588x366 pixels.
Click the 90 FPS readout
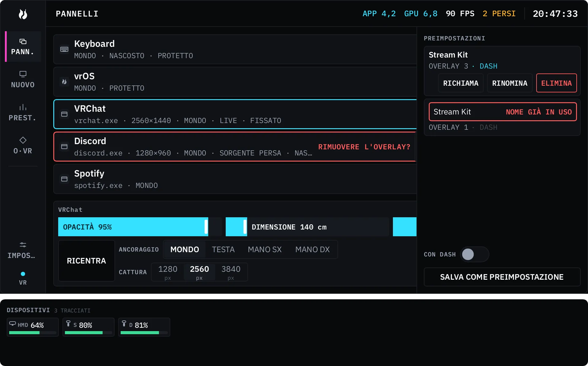[460, 14]
